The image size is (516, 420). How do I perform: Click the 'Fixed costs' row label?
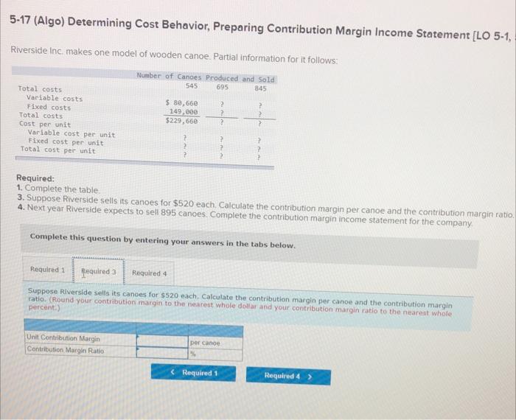coord(49,107)
